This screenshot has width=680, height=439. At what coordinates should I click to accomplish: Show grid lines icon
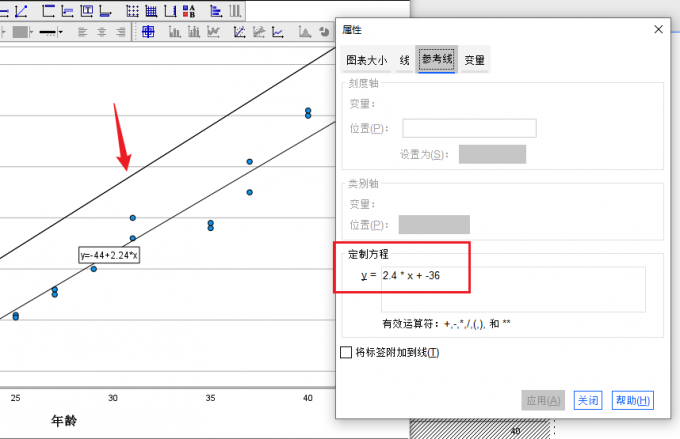[x=132, y=11]
